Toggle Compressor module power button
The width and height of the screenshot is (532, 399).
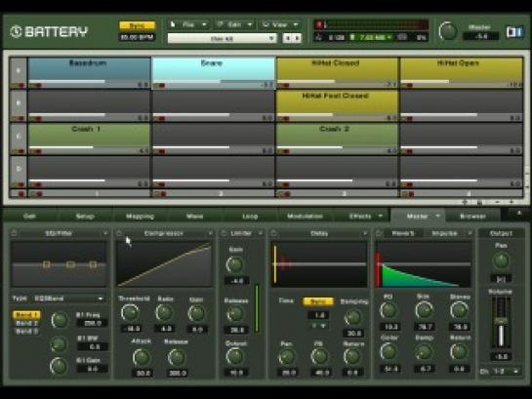119,233
